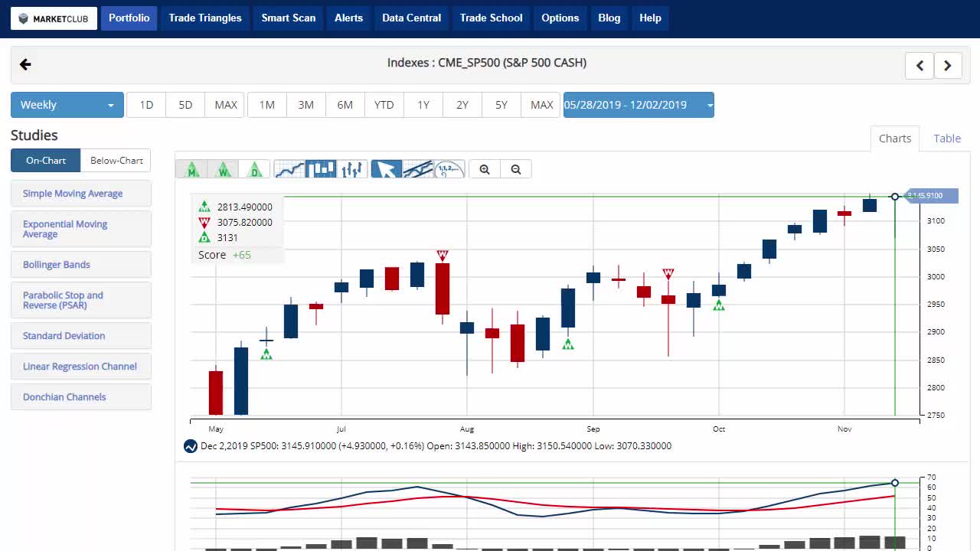Select the pointer cursor tool
The width and height of the screenshot is (980, 551).
pos(387,169)
